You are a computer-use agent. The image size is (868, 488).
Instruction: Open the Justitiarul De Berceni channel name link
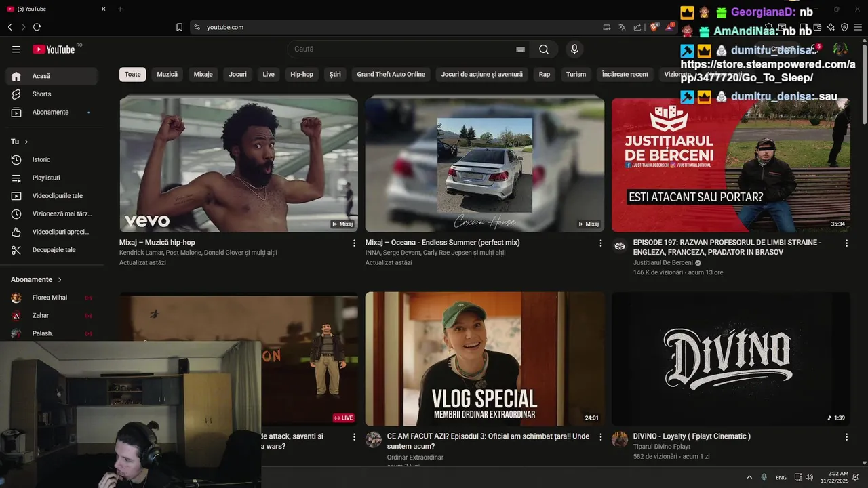[x=663, y=263]
